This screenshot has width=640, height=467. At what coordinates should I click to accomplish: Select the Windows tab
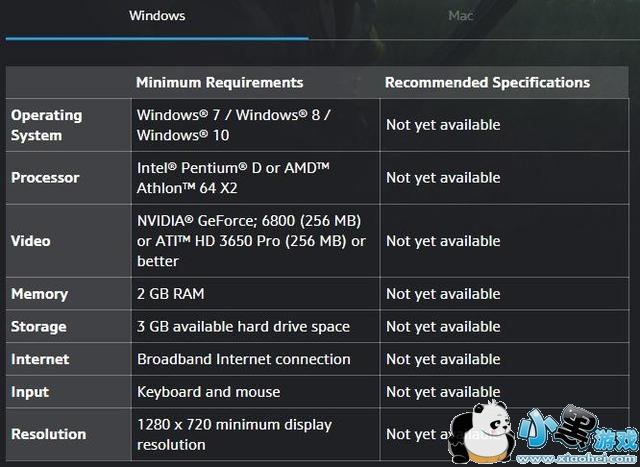(x=157, y=16)
